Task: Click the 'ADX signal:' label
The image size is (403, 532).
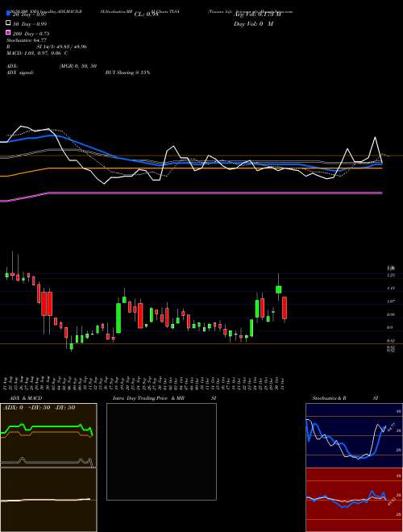Action: [x=20, y=73]
